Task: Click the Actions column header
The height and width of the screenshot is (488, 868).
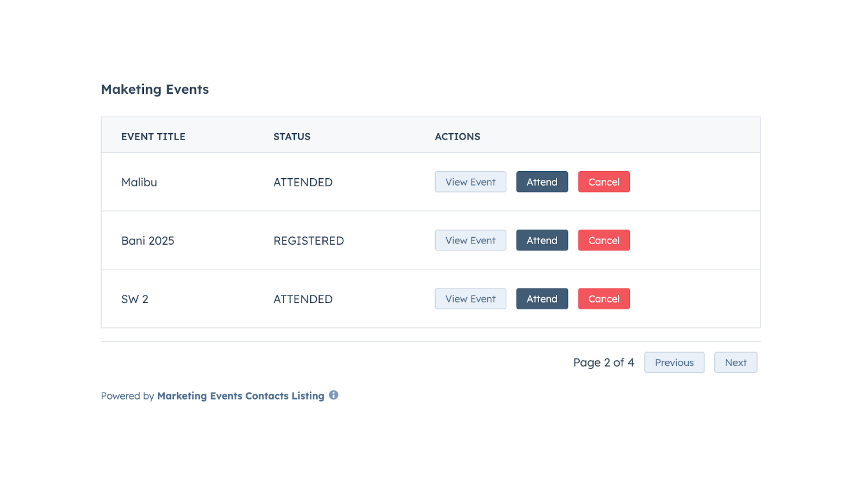Action: (x=457, y=136)
